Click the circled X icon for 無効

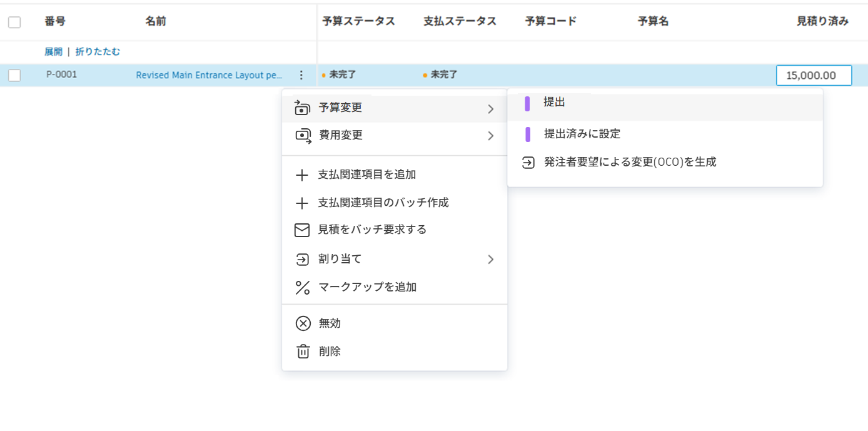coord(301,323)
